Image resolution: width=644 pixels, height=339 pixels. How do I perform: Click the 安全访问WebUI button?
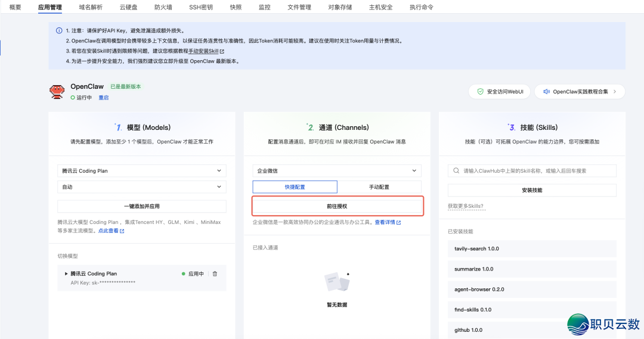[x=500, y=92]
